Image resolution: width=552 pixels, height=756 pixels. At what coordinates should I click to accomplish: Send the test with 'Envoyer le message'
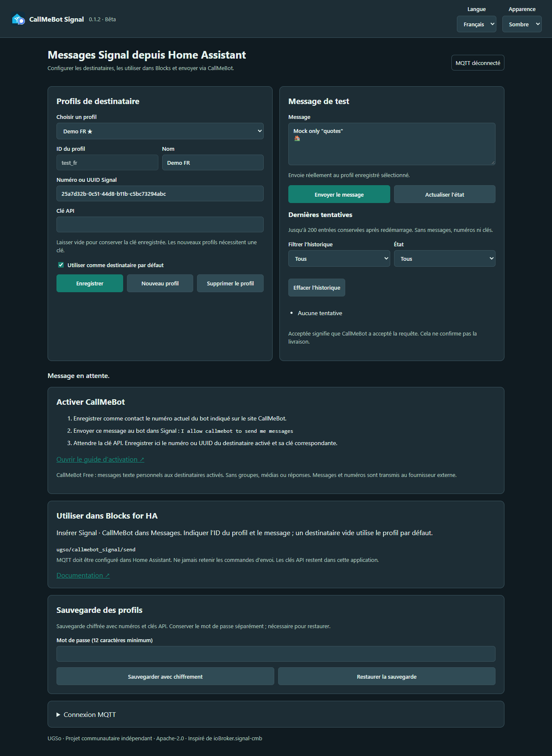(339, 195)
